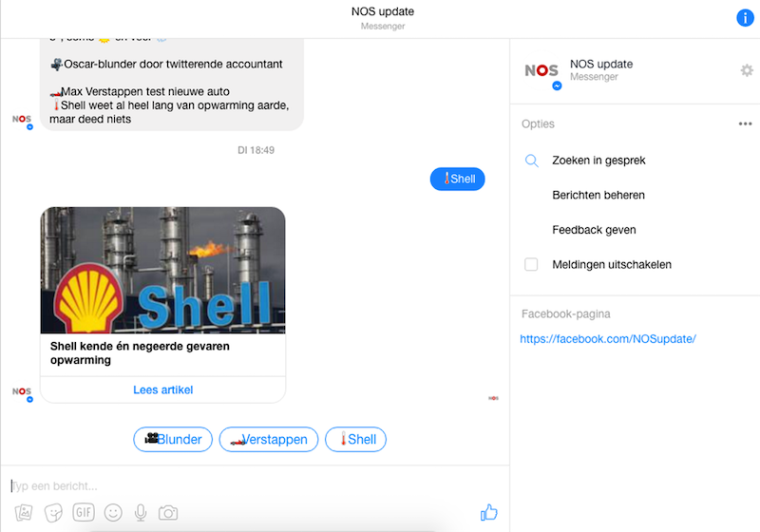Expand the Opties three-dot menu
The height and width of the screenshot is (532, 760).
click(x=746, y=124)
